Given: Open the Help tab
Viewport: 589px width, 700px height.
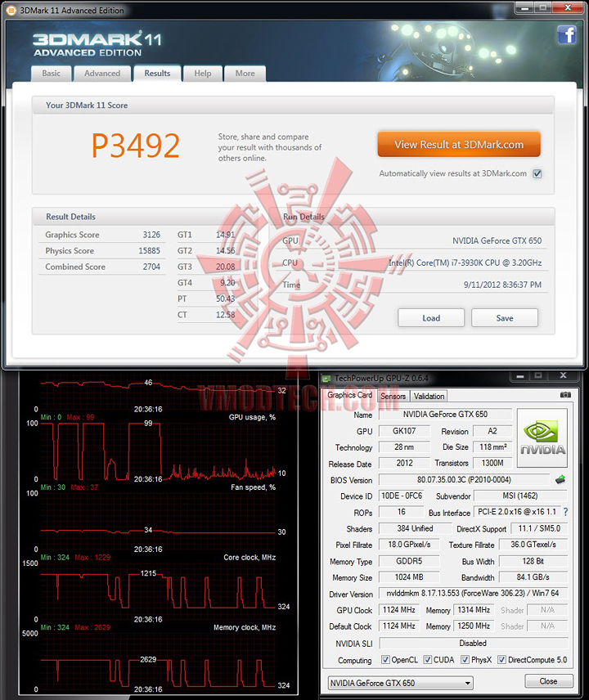Looking at the screenshot, I should click(x=203, y=74).
